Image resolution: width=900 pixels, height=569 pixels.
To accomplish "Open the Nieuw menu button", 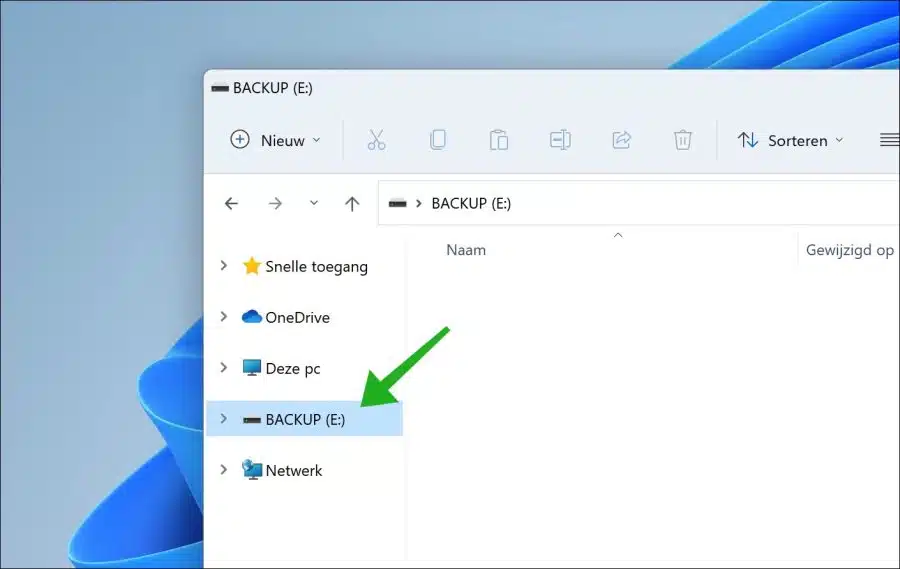I will pyautogui.click(x=276, y=140).
